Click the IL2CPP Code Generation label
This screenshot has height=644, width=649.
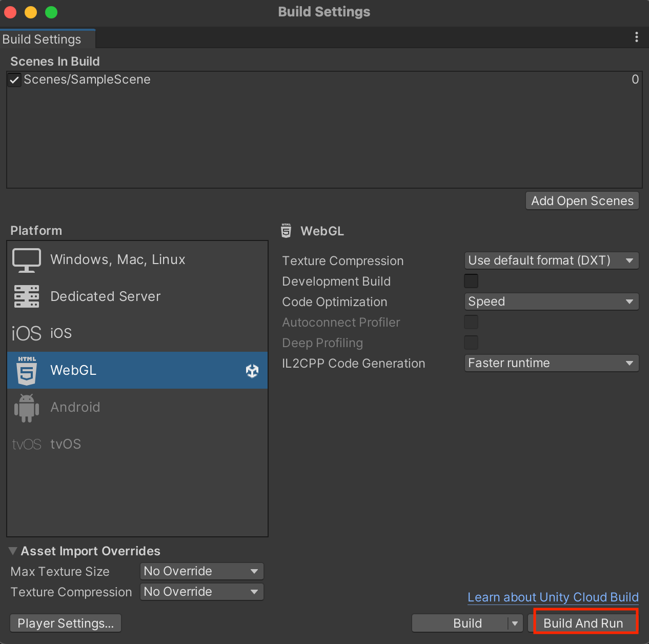[x=354, y=364]
